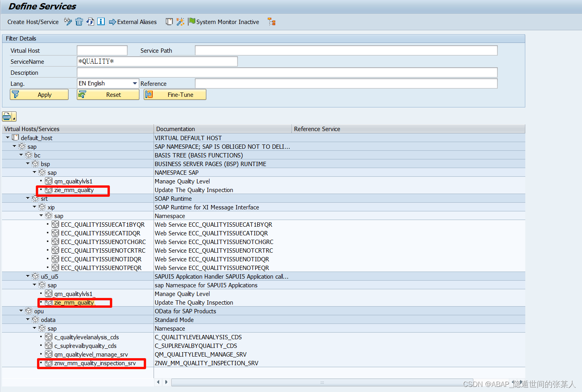Viewport: 582px width, 392px height.
Task: Select znw_mm_quality_inspection_srv service
Action: 95,363
